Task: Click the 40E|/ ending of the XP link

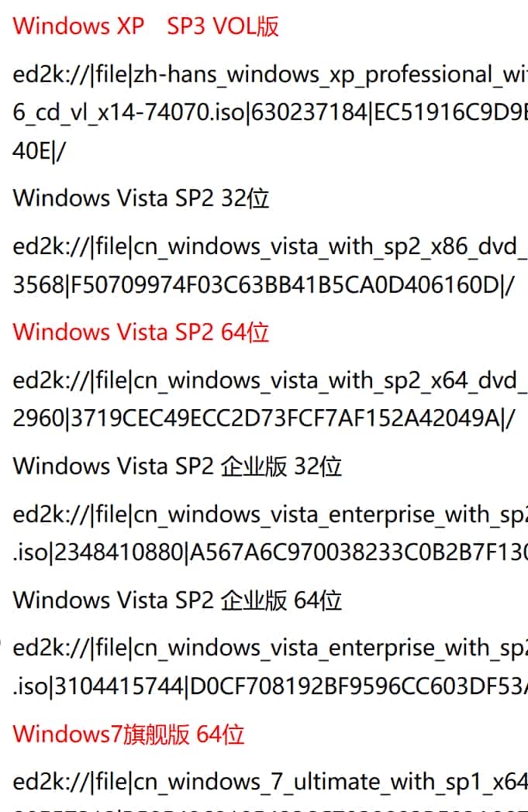Action: (40, 150)
